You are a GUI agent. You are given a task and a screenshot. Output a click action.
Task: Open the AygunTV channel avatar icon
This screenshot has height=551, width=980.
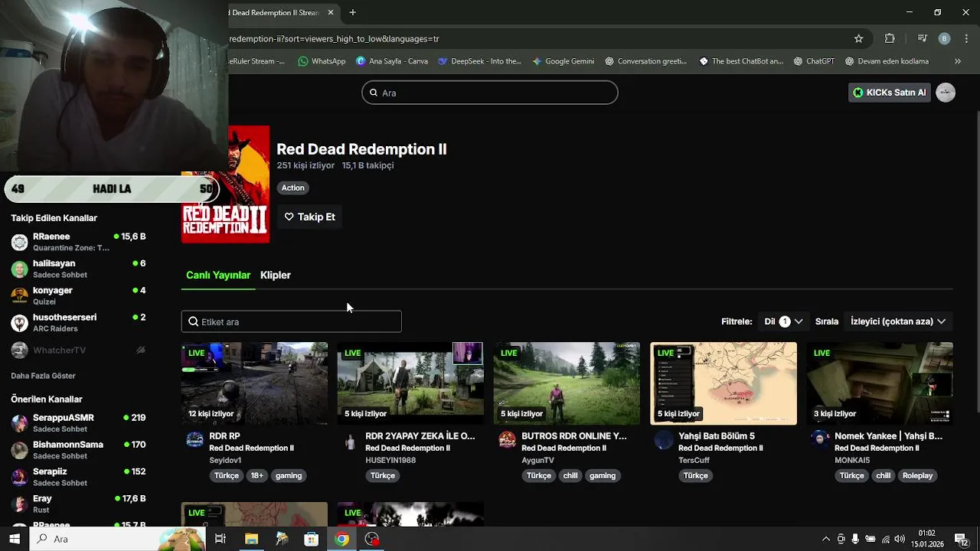click(508, 440)
